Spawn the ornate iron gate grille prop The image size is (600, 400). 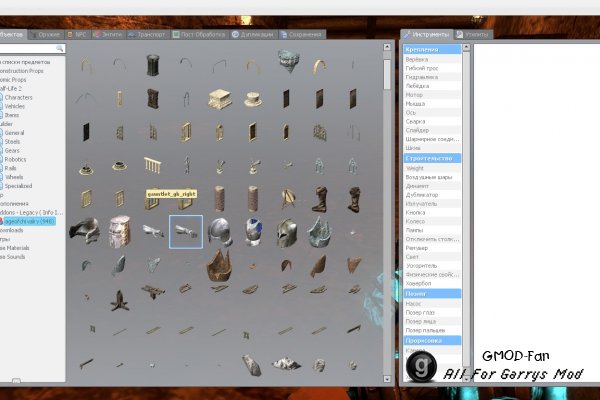click(x=320, y=132)
